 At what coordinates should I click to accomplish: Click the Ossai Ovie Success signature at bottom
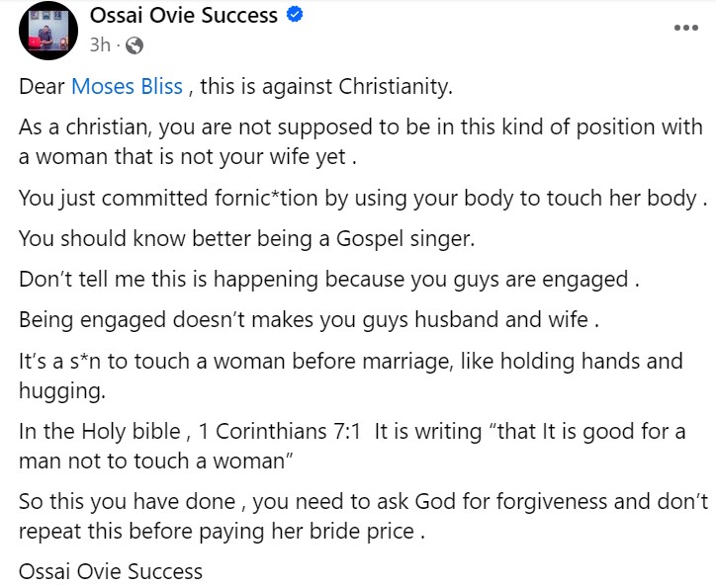[111, 570]
